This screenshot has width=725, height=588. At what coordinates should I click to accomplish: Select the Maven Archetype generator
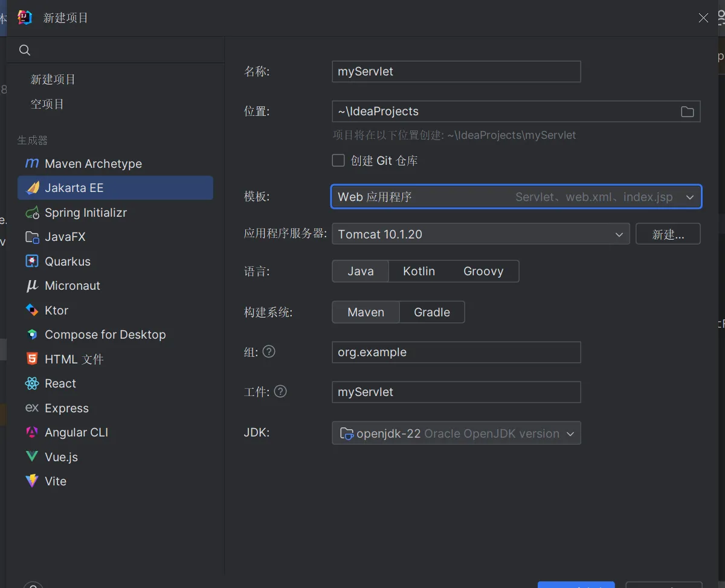115,164
